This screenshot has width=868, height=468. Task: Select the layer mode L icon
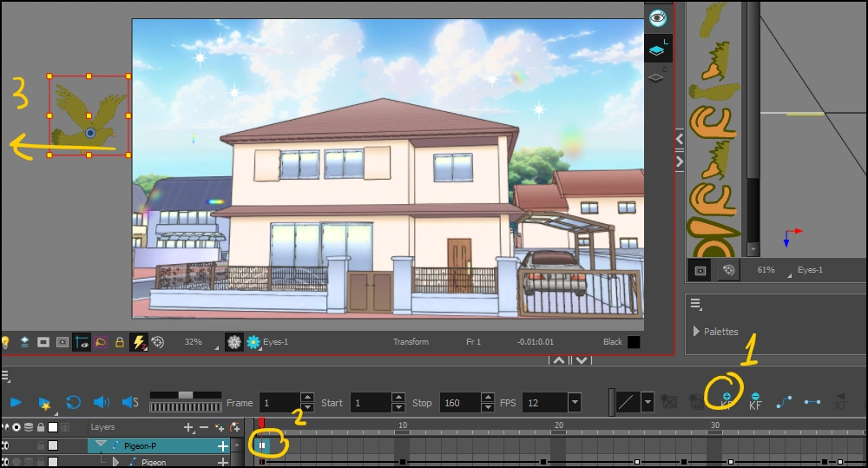658,48
